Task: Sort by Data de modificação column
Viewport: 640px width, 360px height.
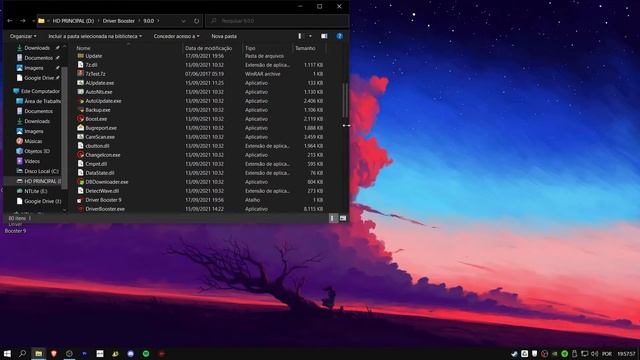Action: (x=209, y=48)
